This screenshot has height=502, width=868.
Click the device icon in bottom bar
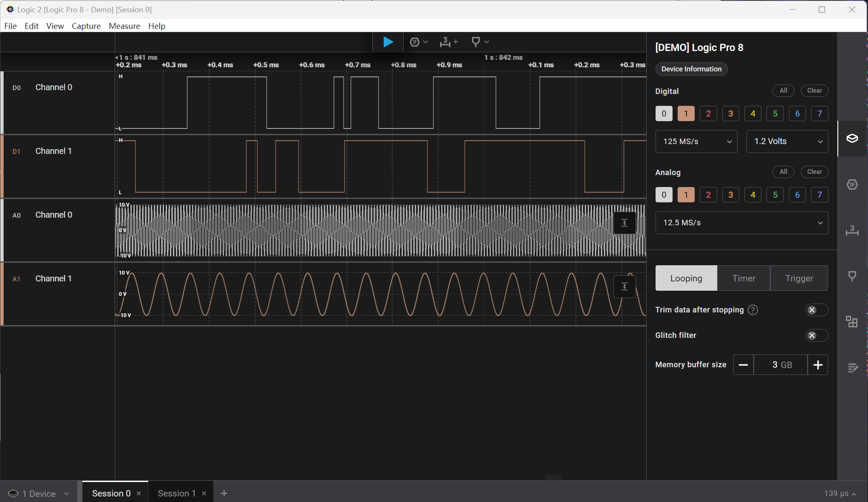[13, 493]
